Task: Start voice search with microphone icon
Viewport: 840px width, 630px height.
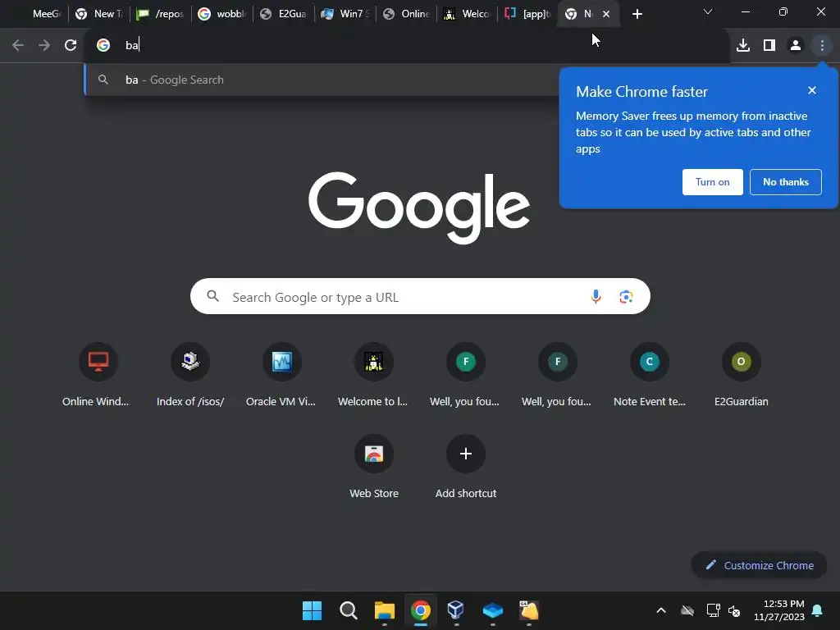Action: click(x=596, y=296)
